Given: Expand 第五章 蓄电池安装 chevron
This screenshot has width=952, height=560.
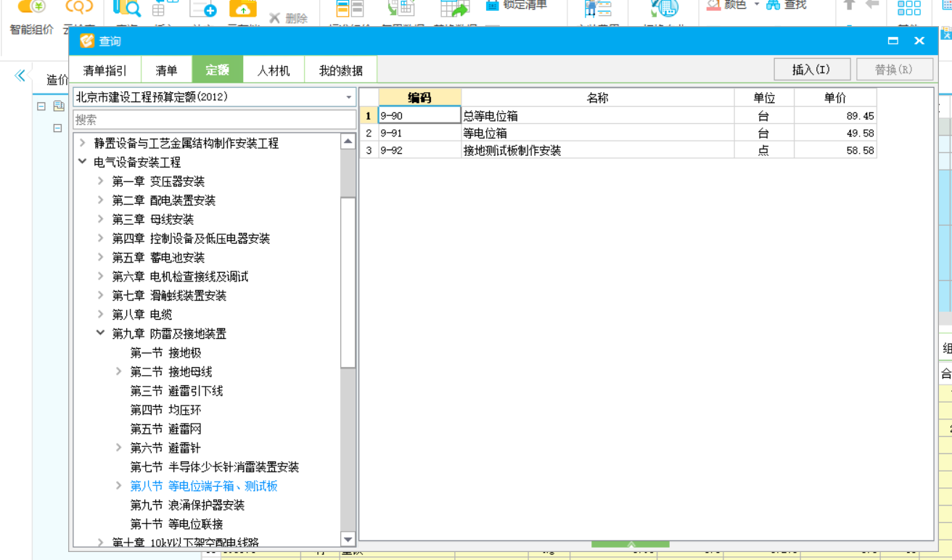Looking at the screenshot, I should pos(100,257).
